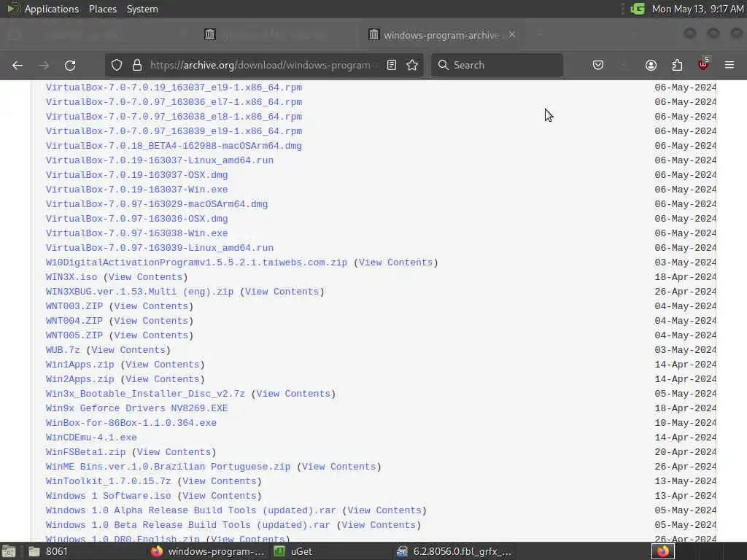Switch to the windows-program-archive tab
Screen dimensions: 747x560
click(441, 35)
